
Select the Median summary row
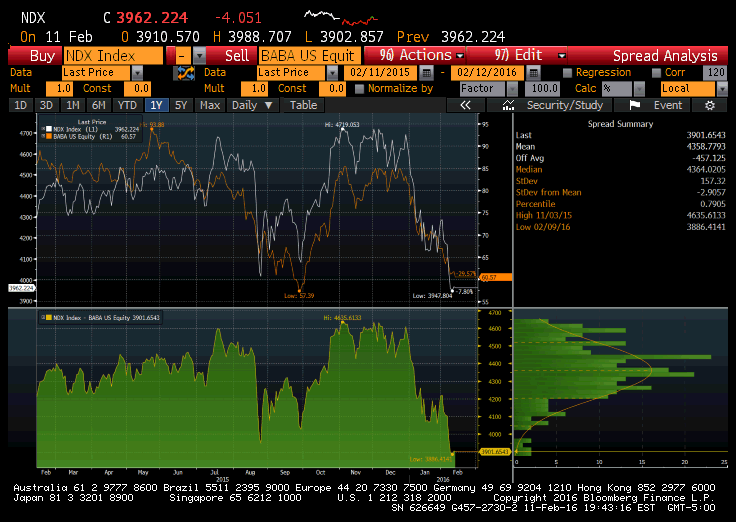621,169
